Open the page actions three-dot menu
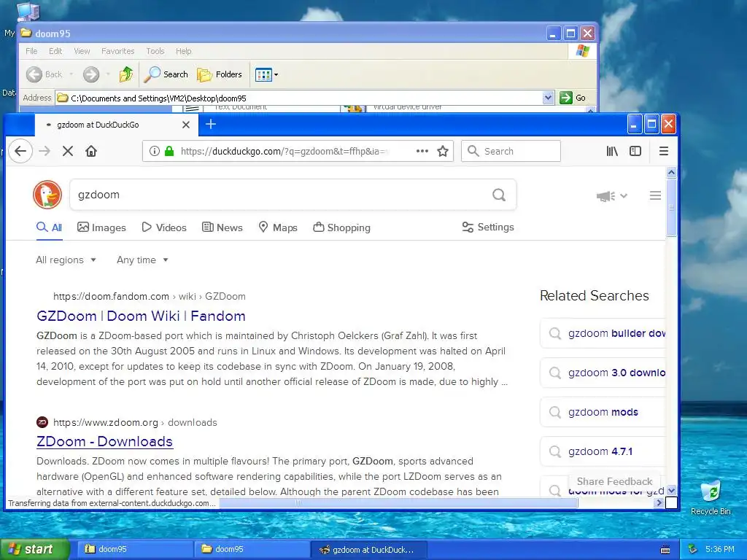The width and height of the screenshot is (747, 560). pos(422,151)
